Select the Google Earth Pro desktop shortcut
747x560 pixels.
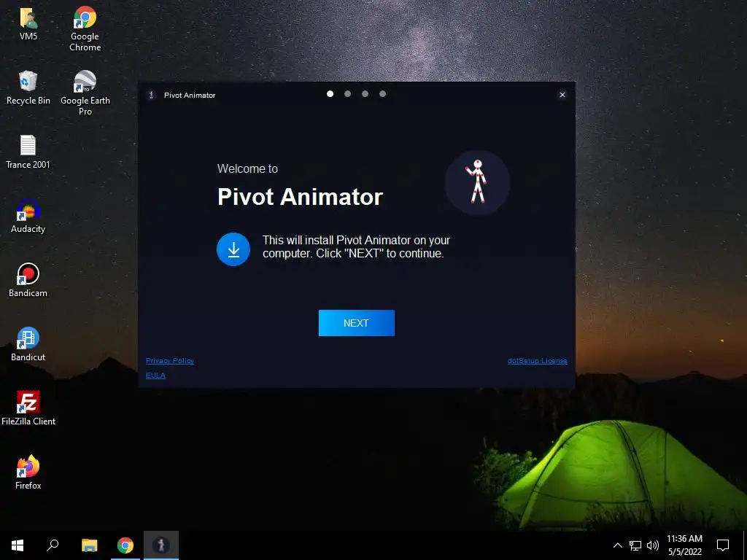point(85,93)
